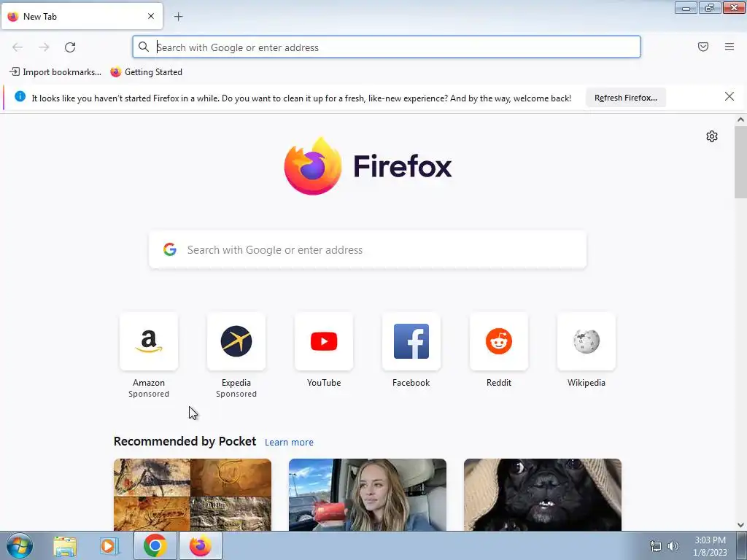Open the YouTube shortcut tile
Image resolution: width=747 pixels, height=560 pixels.
(324, 341)
